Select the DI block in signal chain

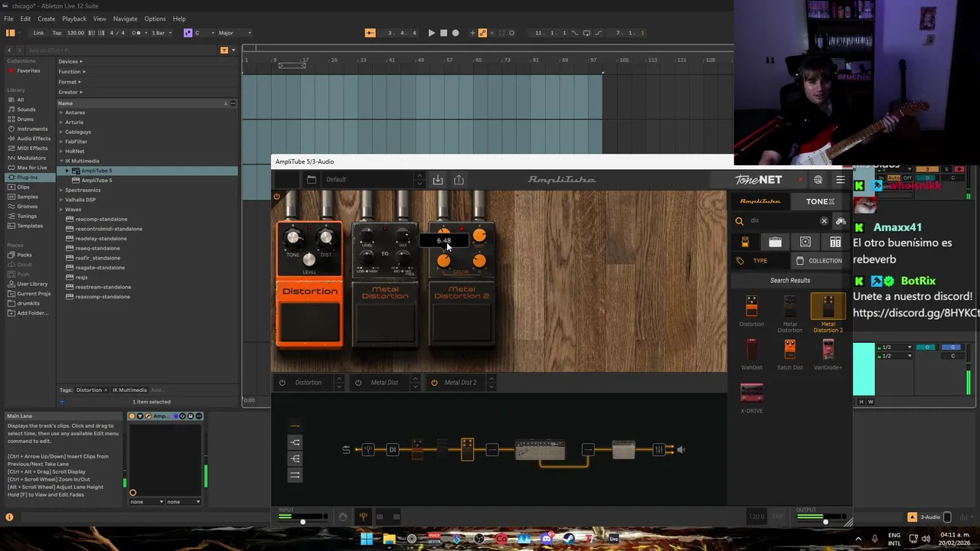point(392,450)
